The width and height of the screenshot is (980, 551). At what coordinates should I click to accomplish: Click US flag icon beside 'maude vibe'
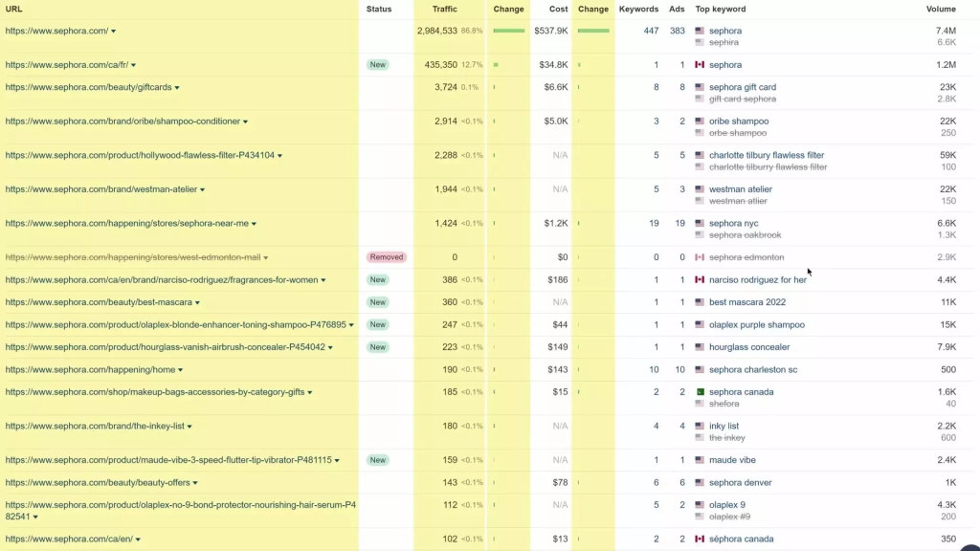[x=700, y=460]
